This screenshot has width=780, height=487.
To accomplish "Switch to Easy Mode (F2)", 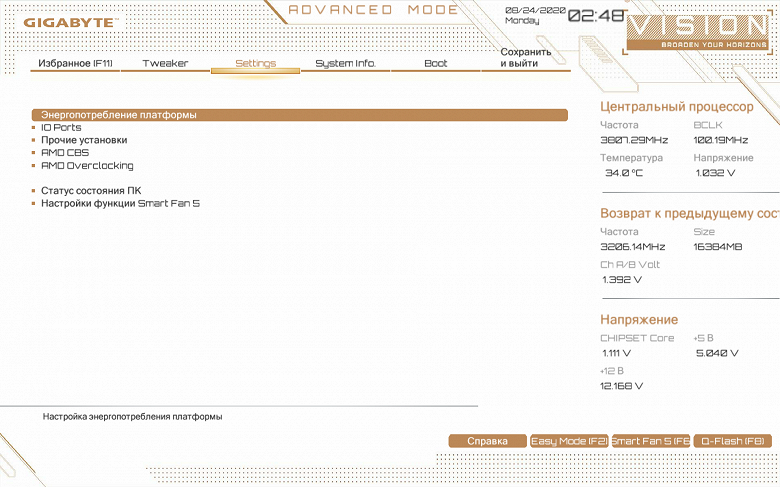I will [570, 441].
